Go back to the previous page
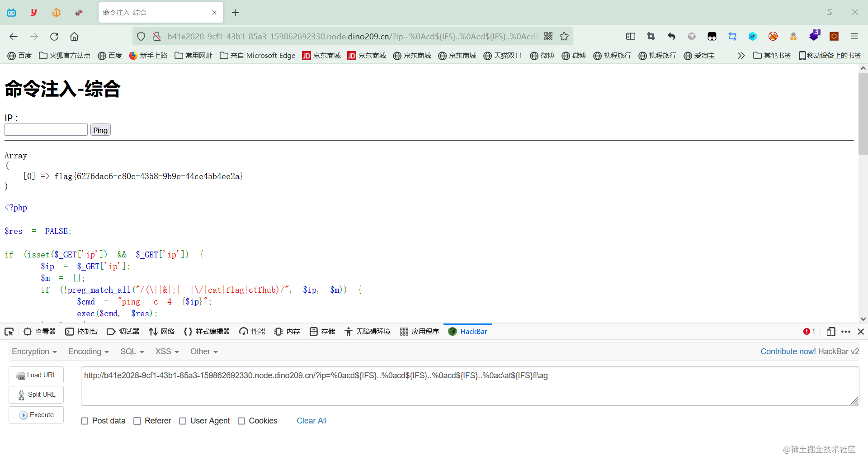 coord(14,37)
